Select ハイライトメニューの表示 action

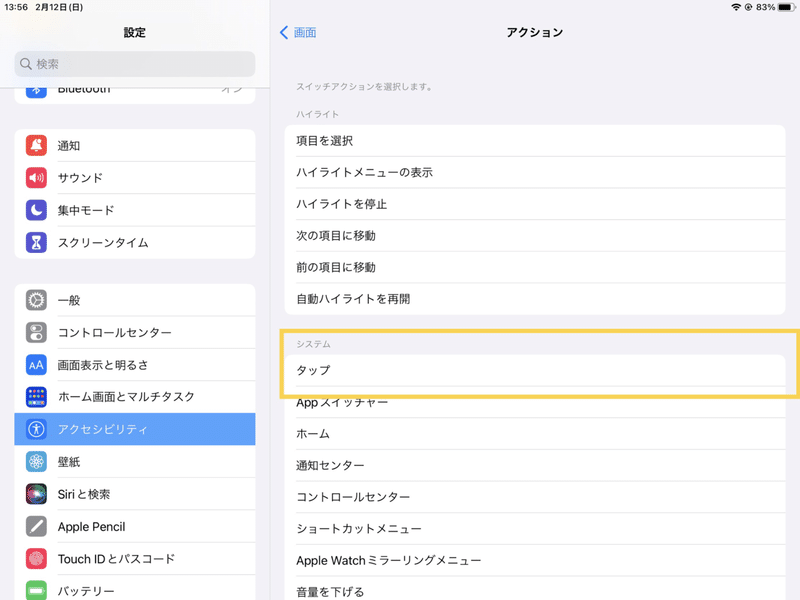(534, 172)
